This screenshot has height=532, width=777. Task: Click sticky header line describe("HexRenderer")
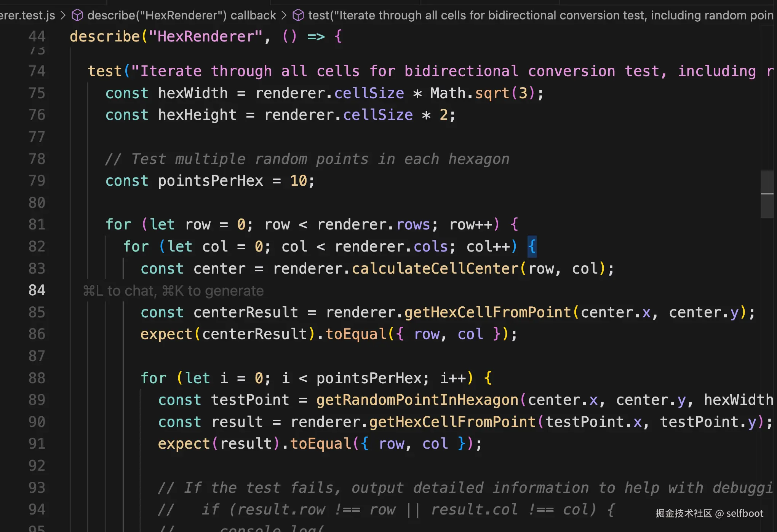coord(206,37)
